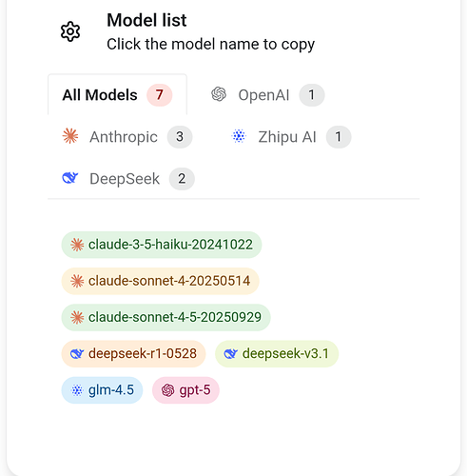Click the Zhipu icon on the glm-4.5 chip

point(77,390)
